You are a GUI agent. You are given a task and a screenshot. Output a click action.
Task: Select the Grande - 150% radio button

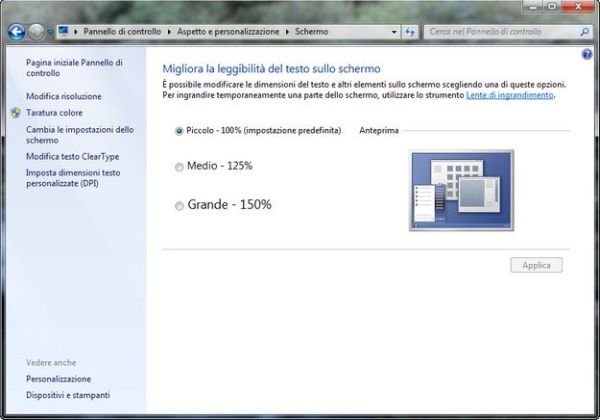[x=179, y=206]
